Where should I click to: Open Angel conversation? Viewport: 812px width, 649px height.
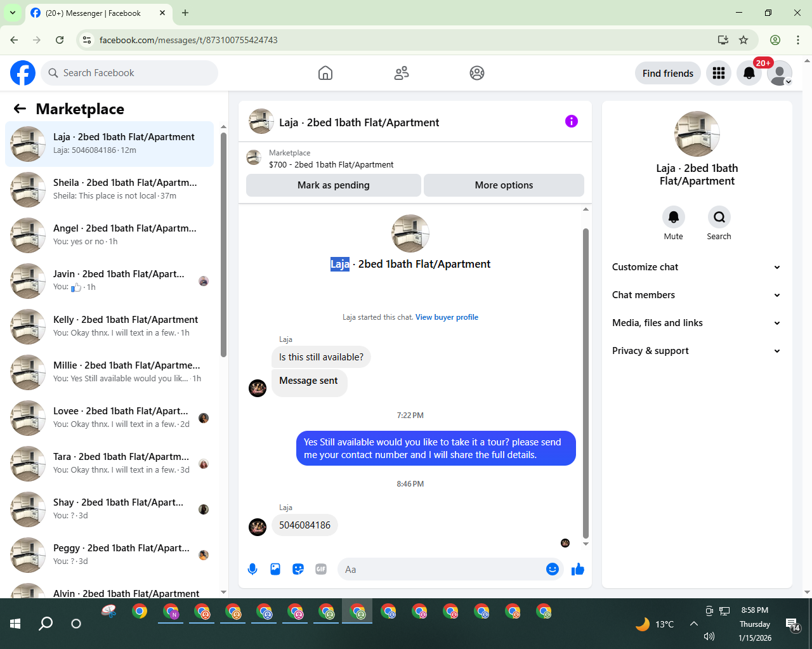pyautogui.click(x=109, y=235)
